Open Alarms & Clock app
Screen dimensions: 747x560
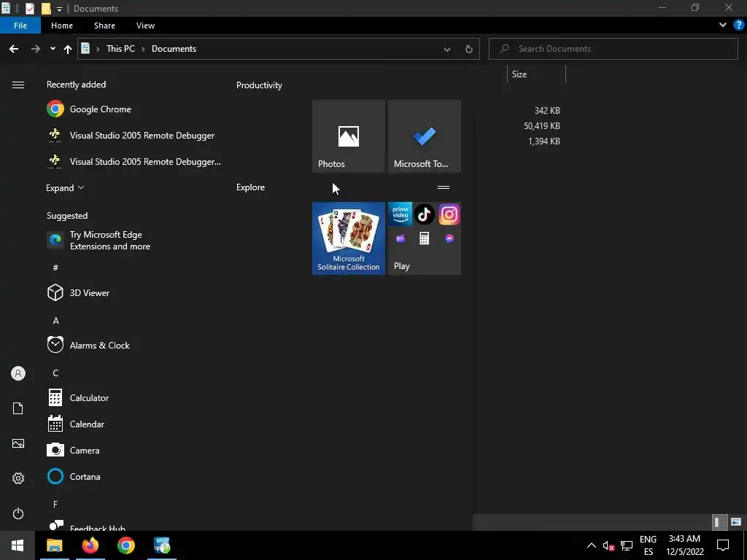coord(133,345)
